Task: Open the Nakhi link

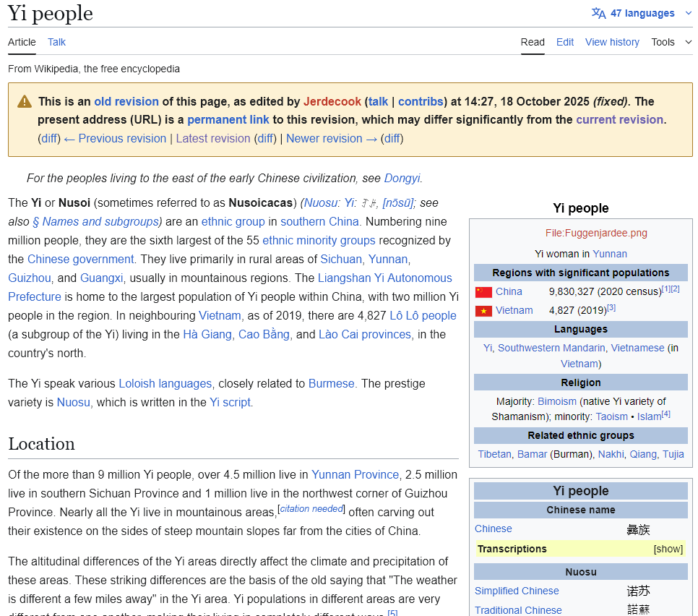Action: (x=611, y=454)
